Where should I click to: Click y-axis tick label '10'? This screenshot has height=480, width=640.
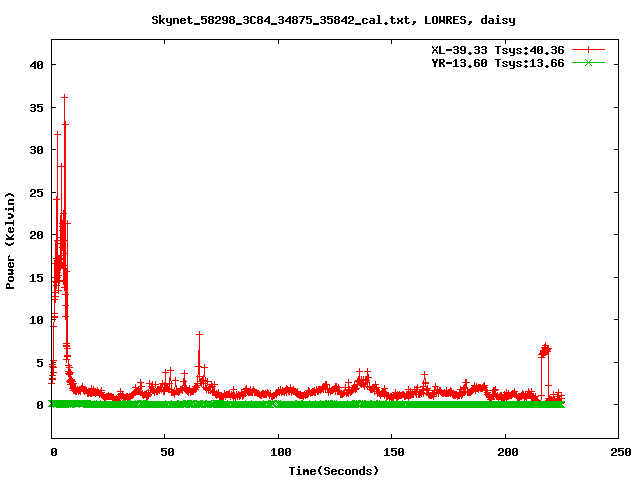pos(36,320)
